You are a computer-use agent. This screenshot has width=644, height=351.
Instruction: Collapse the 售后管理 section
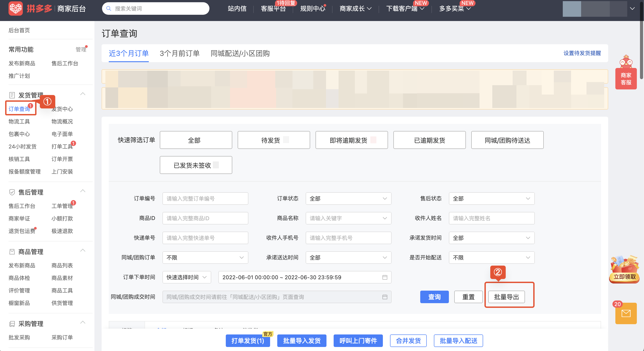tap(83, 191)
